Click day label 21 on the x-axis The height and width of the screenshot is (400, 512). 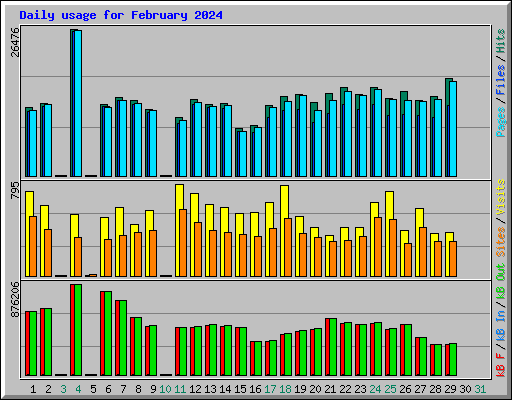[x=330, y=389]
